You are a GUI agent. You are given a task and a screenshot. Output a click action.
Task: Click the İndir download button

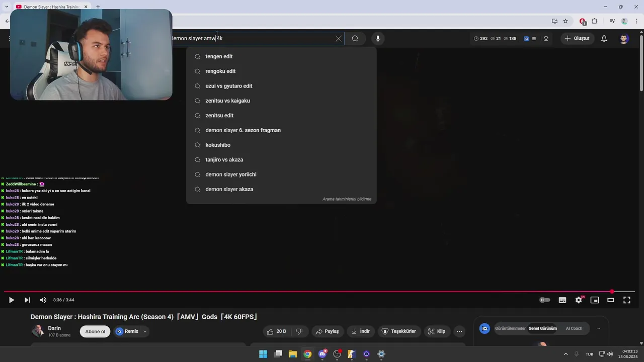point(361,331)
